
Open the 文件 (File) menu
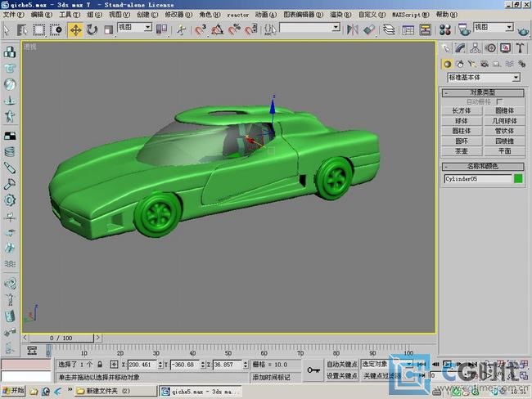(14, 15)
